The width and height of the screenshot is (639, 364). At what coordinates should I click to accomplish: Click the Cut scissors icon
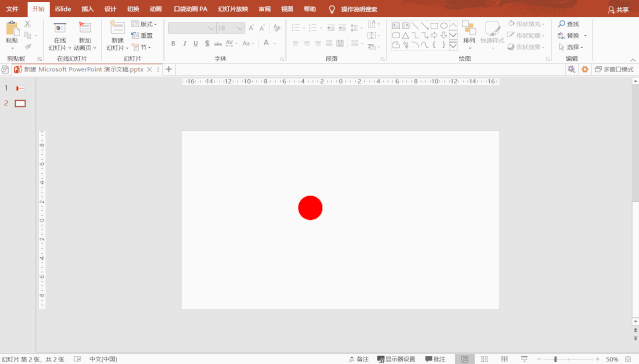tap(27, 24)
